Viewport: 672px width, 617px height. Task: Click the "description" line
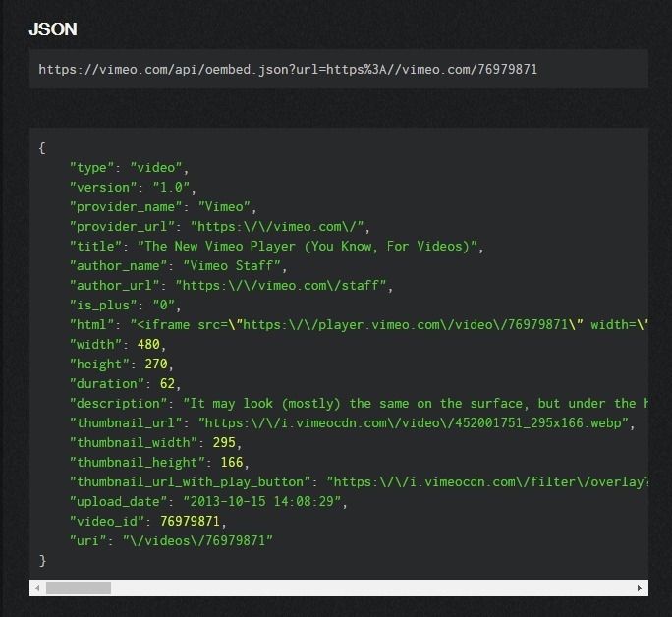point(359,404)
